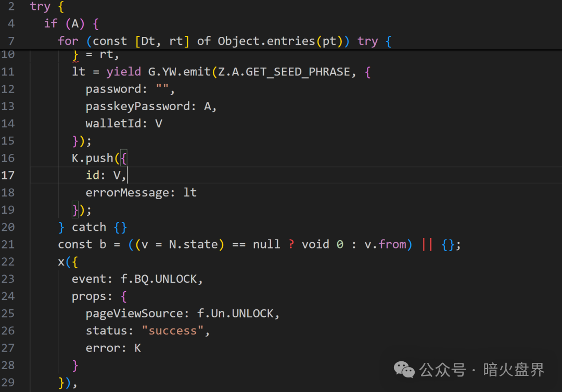Click 'if (A)' condition in sticky header
562x392 pixels.
64,23
